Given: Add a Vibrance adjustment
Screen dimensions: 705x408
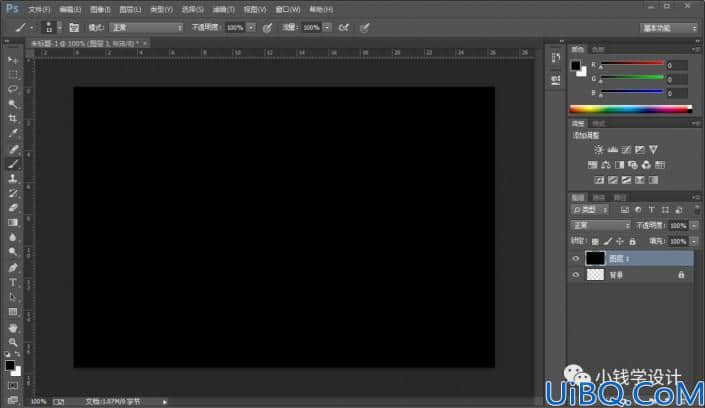Looking at the screenshot, I should click(x=653, y=149).
